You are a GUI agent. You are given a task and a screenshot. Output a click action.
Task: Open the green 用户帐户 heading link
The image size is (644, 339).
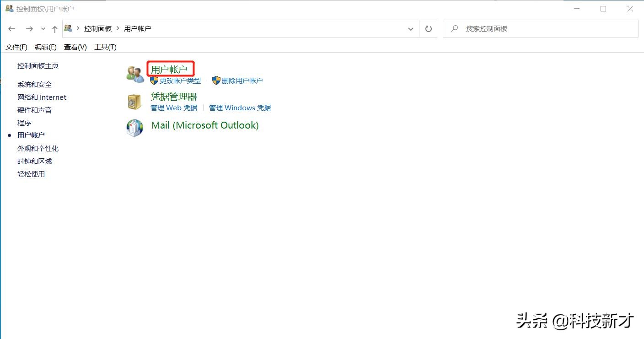click(x=169, y=69)
